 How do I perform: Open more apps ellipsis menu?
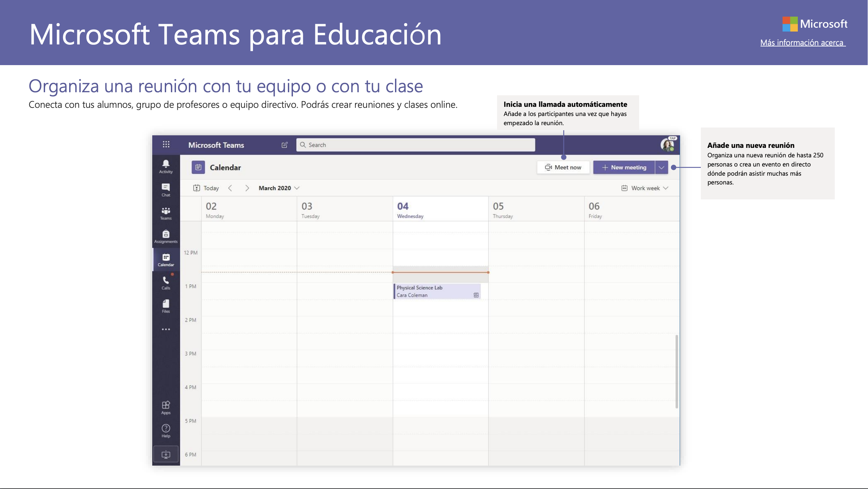click(x=166, y=329)
